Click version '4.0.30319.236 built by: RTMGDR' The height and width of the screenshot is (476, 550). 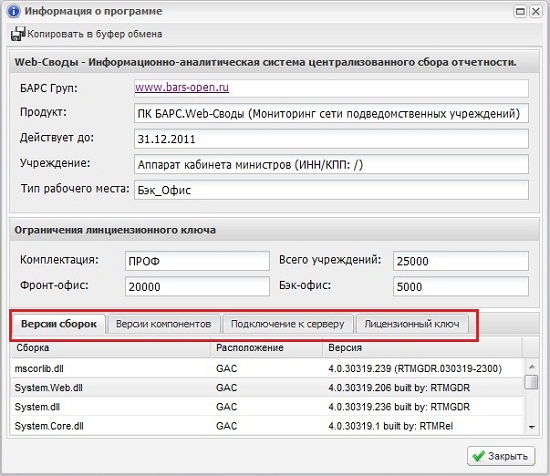point(399,407)
